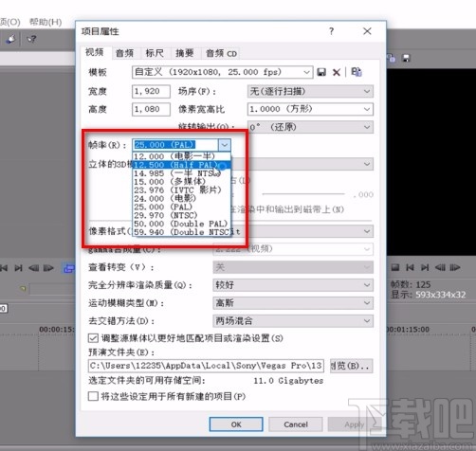Click the prerendered files folder path field
Screen dimensions: 476x451
click(x=206, y=366)
